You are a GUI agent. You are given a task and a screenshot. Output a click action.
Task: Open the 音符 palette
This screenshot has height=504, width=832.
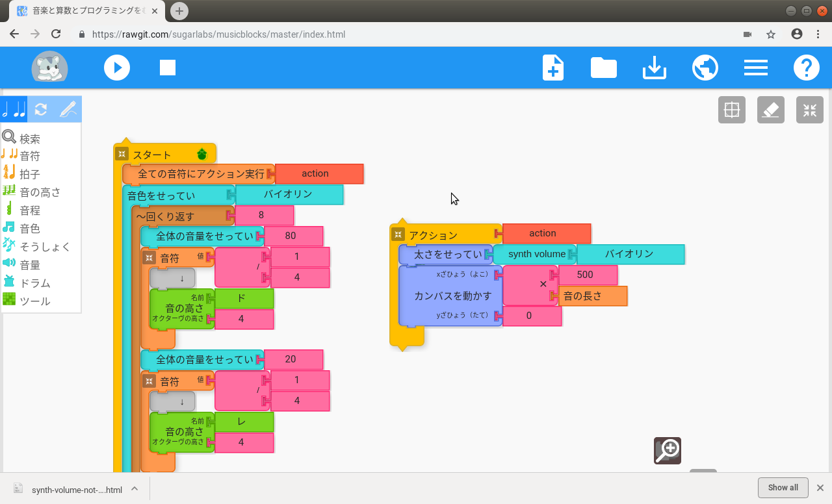tap(21, 156)
